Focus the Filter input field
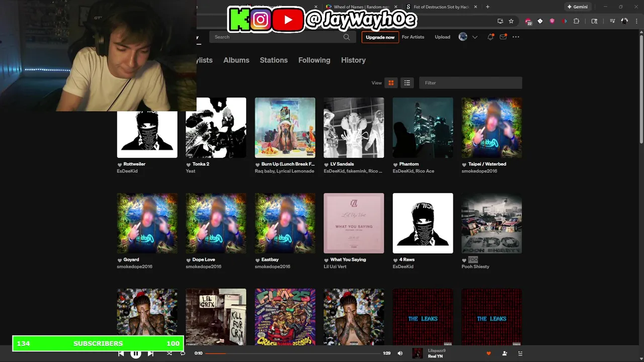644x362 pixels. tap(470, 83)
